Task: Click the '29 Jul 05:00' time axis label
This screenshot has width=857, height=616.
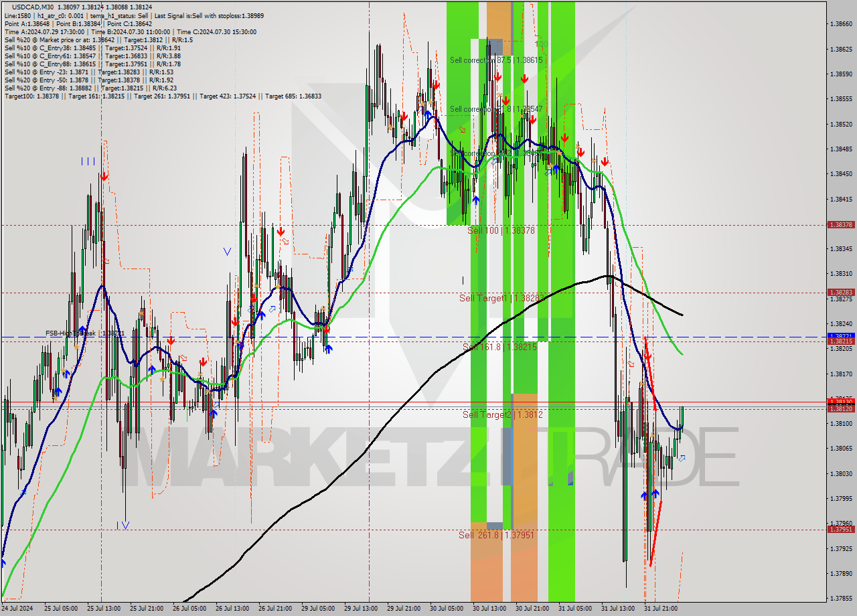Action: pos(317,609)
